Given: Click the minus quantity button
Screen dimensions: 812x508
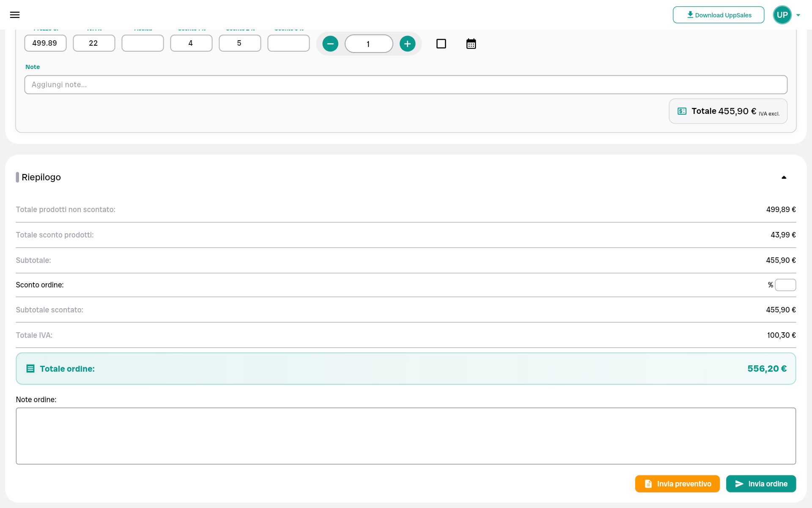Looking at the screenshot, I should point(330,44).
